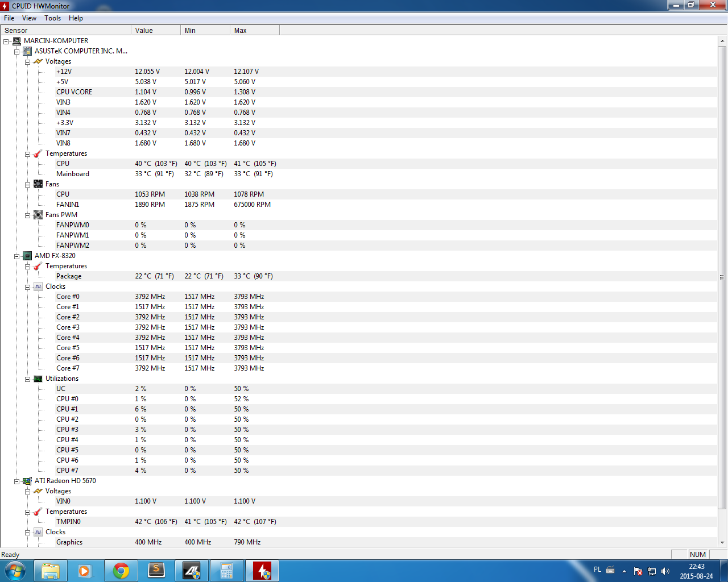The height and width of the screenshot is (582, 728).
Task: Open the Help menu
Action: [76, 18]
